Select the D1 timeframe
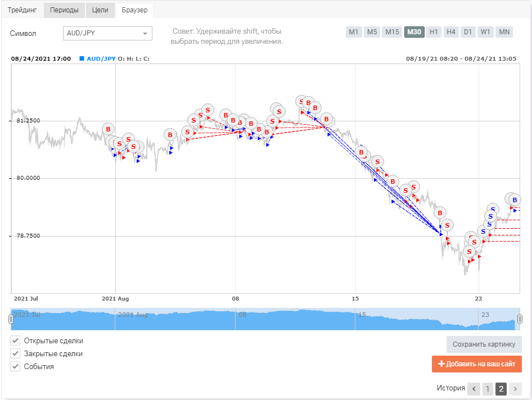 (468, 32)
